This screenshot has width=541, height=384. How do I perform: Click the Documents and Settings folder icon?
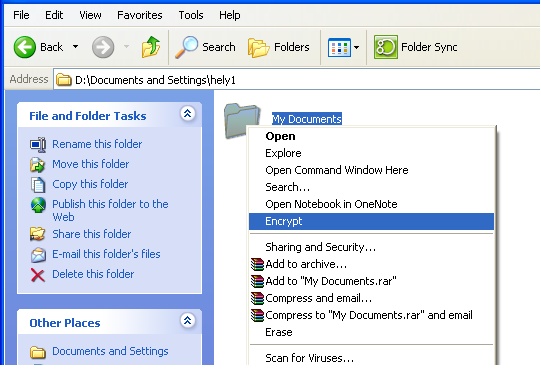38,352
